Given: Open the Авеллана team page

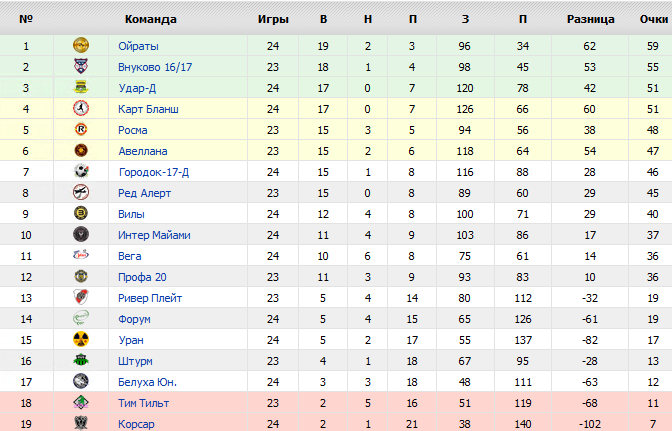Looking at the screenshot, I should point(143,151).
